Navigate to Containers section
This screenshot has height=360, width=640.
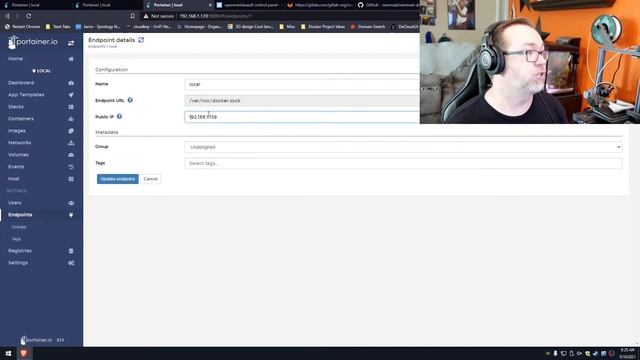[21, 119]
